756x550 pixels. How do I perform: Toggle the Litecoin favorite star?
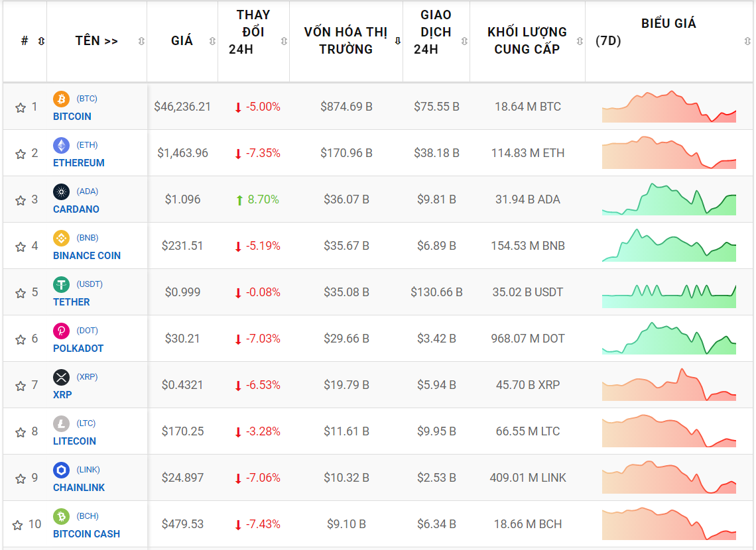[21, 432]
